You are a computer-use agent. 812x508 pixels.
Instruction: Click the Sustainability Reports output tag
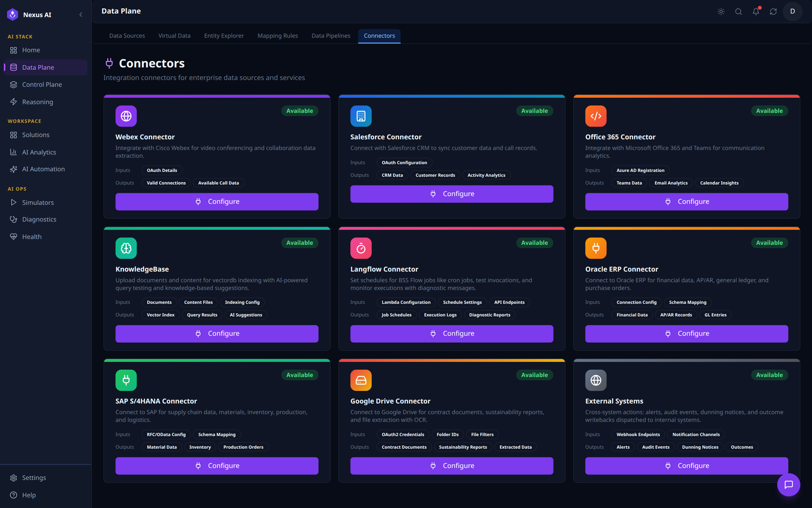(463, 447)
